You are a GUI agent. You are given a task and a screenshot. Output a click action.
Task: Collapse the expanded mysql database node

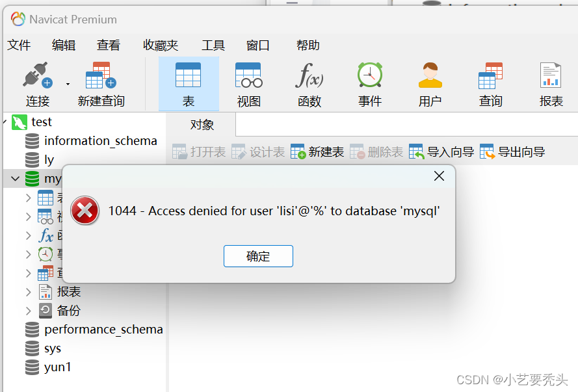pyautogui.click(x=15, y=179)
